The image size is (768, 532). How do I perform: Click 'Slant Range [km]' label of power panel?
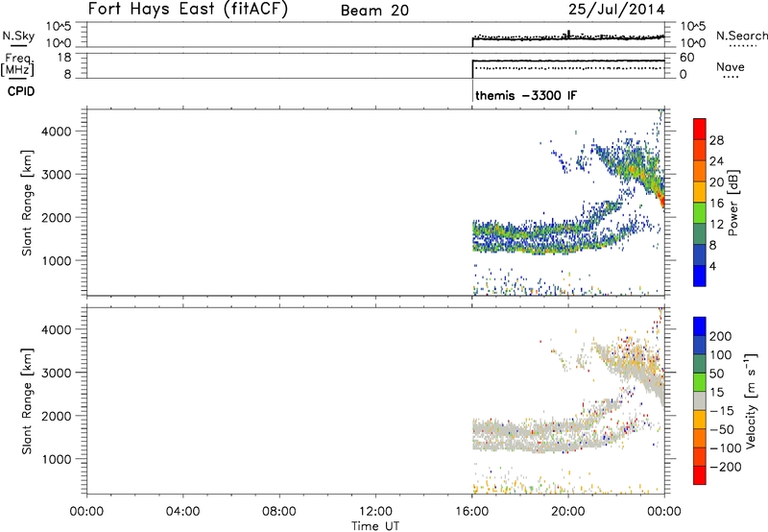tap(27, 203)
